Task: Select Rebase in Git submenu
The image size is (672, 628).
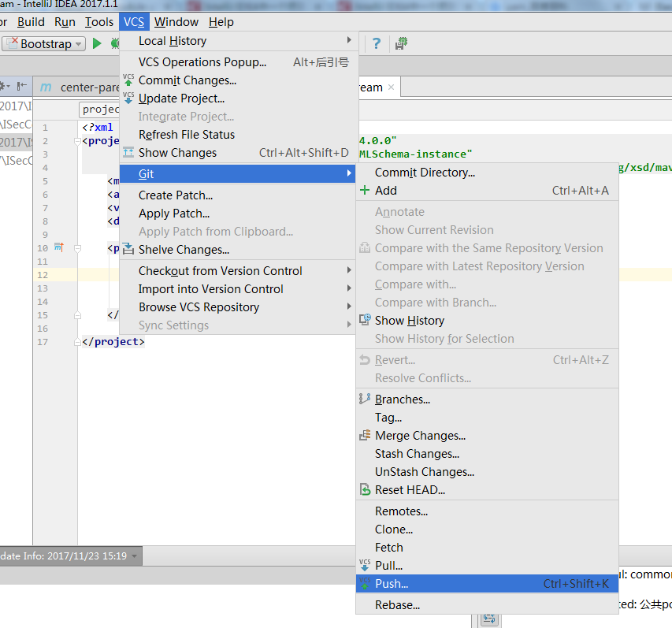Action: coord(487,605)
